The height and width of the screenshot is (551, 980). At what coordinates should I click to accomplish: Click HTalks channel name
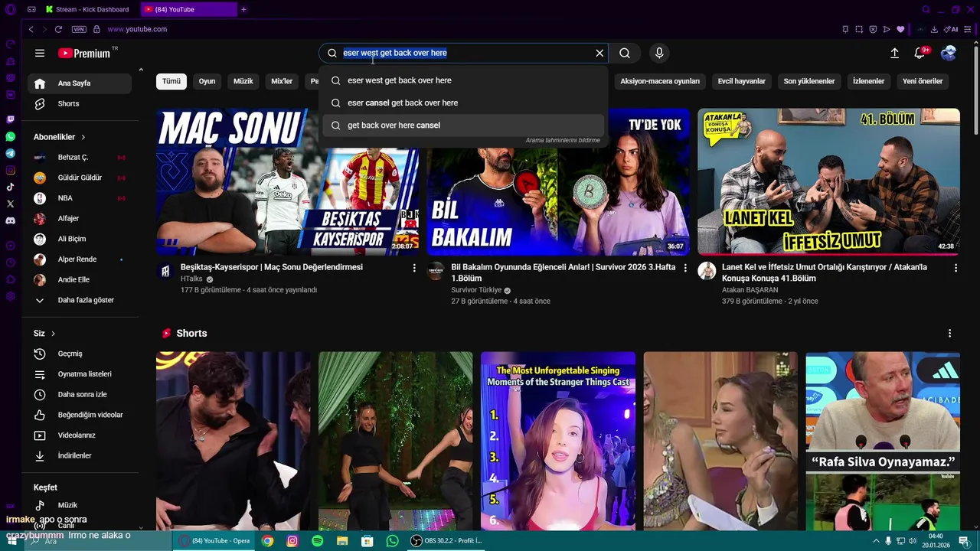pos(191,279)
